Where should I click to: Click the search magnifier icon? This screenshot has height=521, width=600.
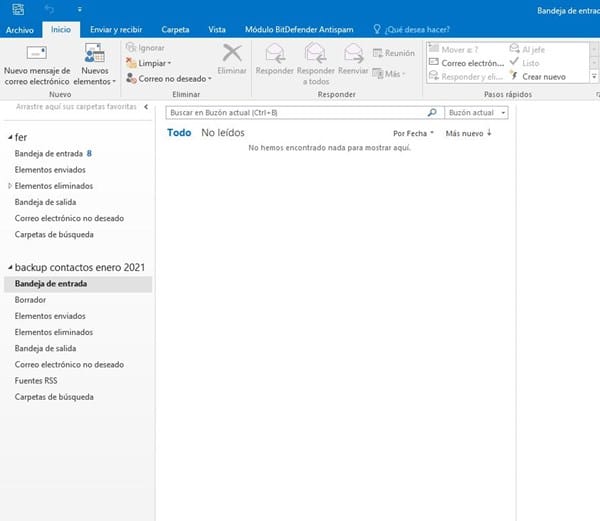click(432, 114)
